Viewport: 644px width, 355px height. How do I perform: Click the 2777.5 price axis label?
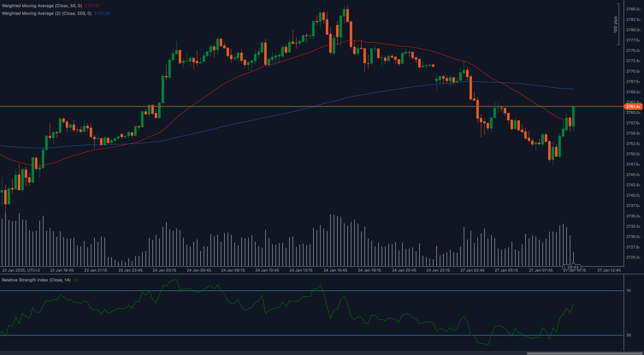[x=633, y=40]
